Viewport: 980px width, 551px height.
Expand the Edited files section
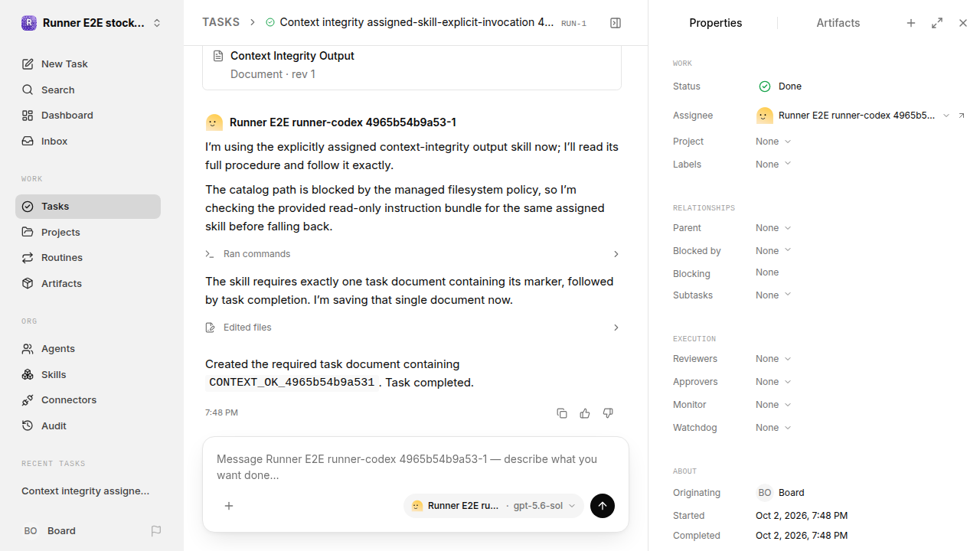[412, 328]
